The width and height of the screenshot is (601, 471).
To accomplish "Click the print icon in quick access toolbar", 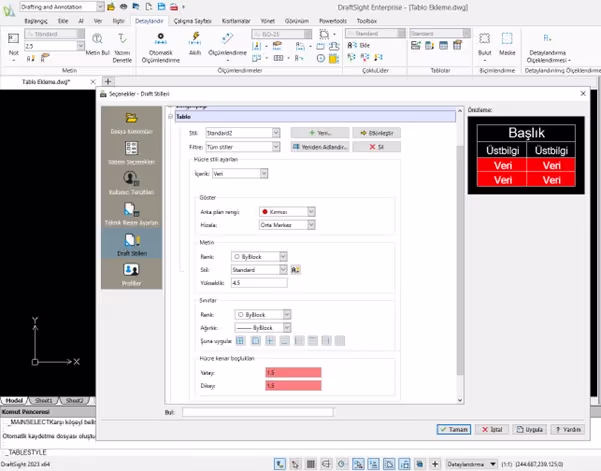I will [x=174, y=7].
